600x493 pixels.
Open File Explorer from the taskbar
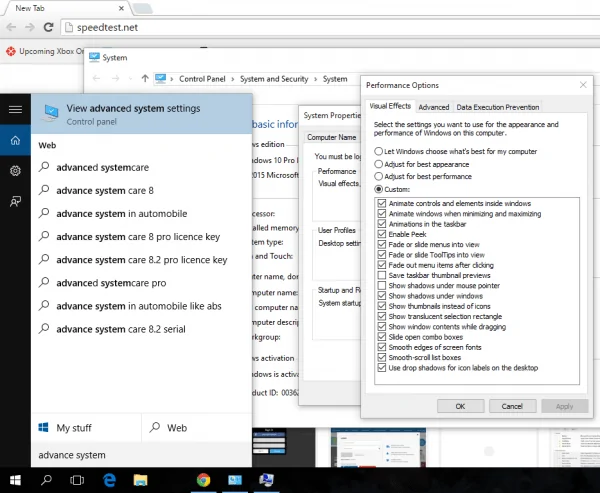[x=140, y=480]
